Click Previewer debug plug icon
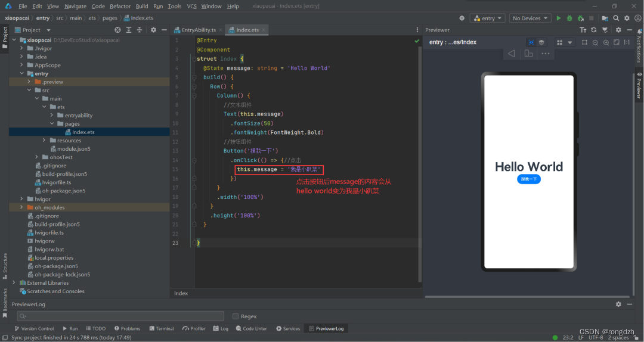Screen dimensions: 644x342 pyautogui.click(x=605, y=30)
